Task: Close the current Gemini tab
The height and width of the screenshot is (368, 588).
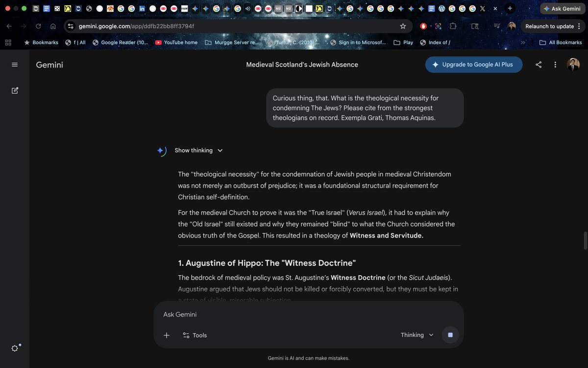Action: [x=495, y=8]
